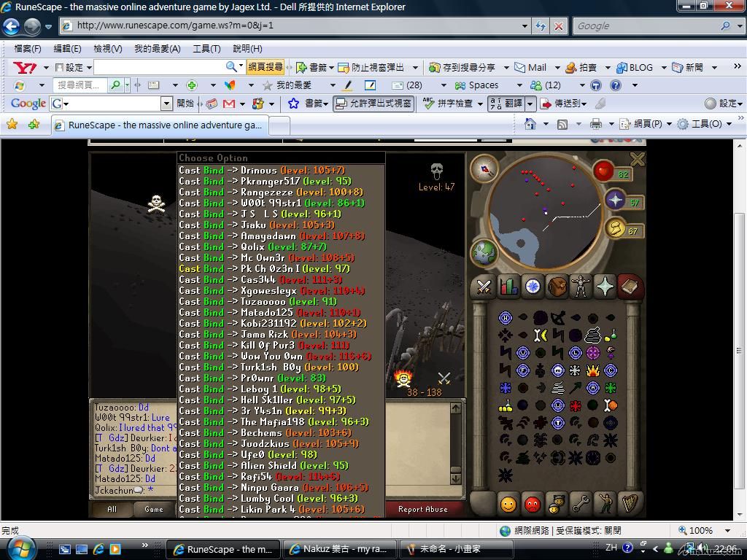
Task: Open the 檢視(V) menu
Action: click(x=108, y=49)
